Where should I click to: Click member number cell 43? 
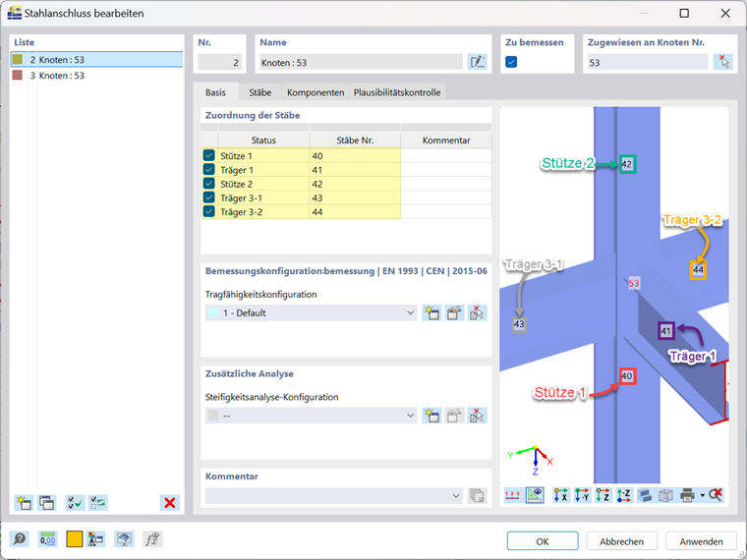tap(355, 197)
